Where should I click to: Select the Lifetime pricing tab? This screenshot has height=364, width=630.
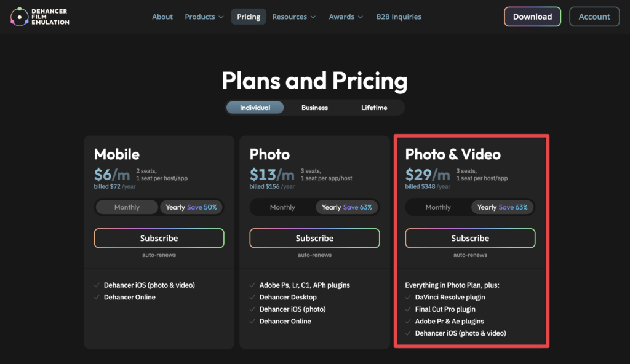(374, 108)
